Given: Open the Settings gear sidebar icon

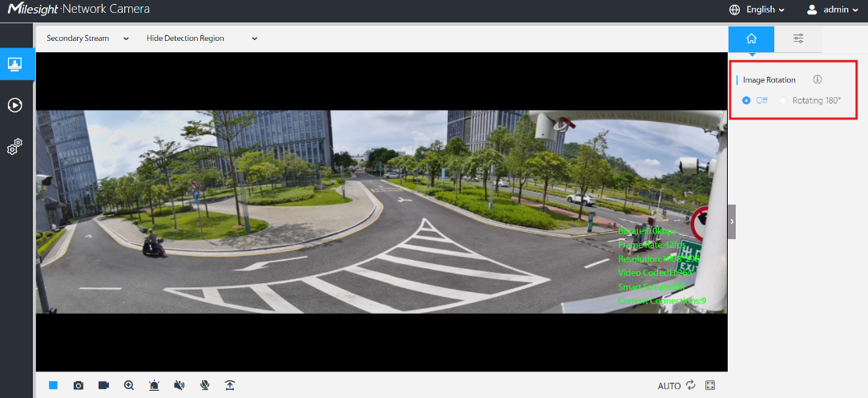Looking at the screenshot, I should pos(15,147).
